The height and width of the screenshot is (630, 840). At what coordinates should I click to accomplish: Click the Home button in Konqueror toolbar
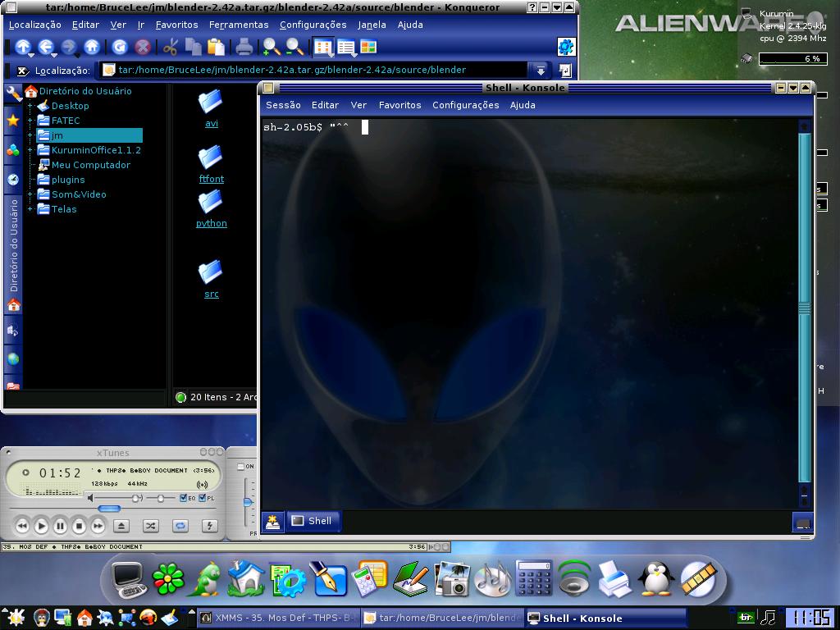click(x=92, y=48)
